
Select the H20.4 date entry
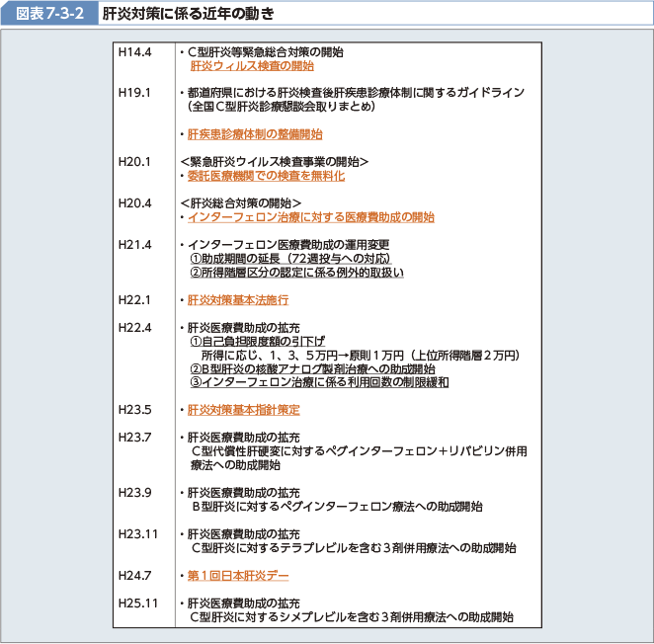pos(132,202)
